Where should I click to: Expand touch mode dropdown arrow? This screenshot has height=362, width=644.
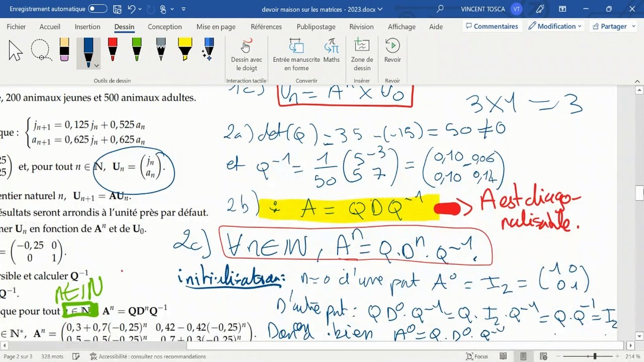172,9
